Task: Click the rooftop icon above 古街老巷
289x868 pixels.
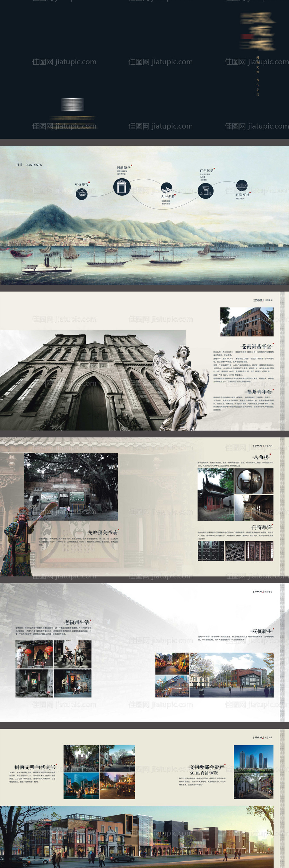Action: tap(166, 188)
